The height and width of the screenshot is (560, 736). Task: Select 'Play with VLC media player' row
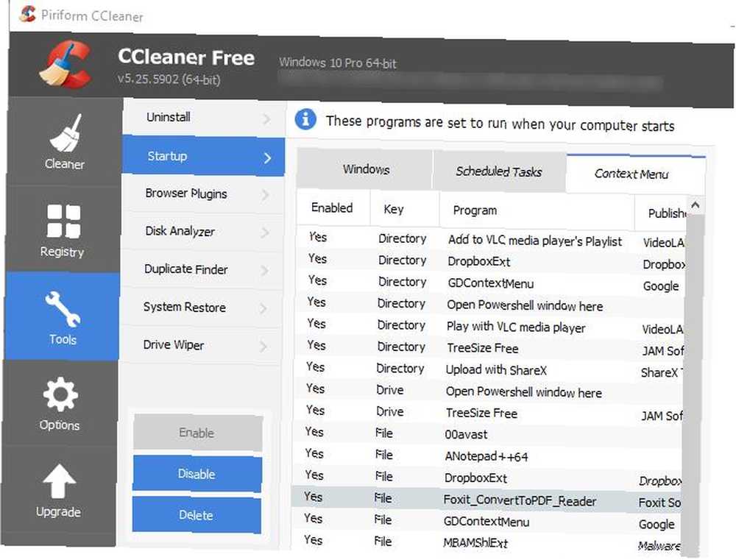(488, 327)
